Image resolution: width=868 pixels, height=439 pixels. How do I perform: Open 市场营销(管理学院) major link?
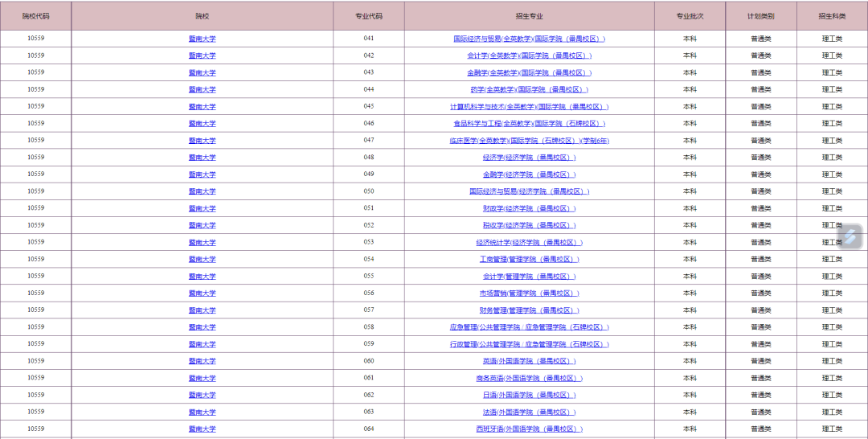pyautogui.click(x=529, y=293)
